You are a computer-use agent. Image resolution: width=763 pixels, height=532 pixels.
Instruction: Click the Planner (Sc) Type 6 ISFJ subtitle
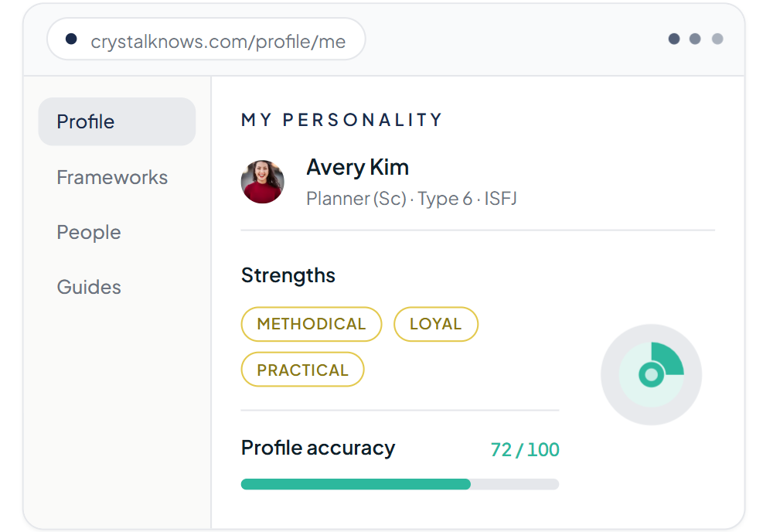click(x=412, y=198)
